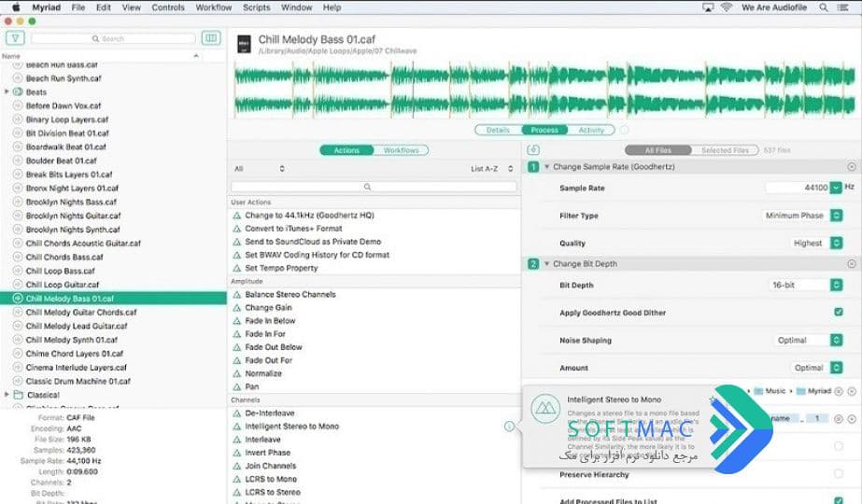Click circle icon beside Before Dawn Vox.caf

coord(18,105)
